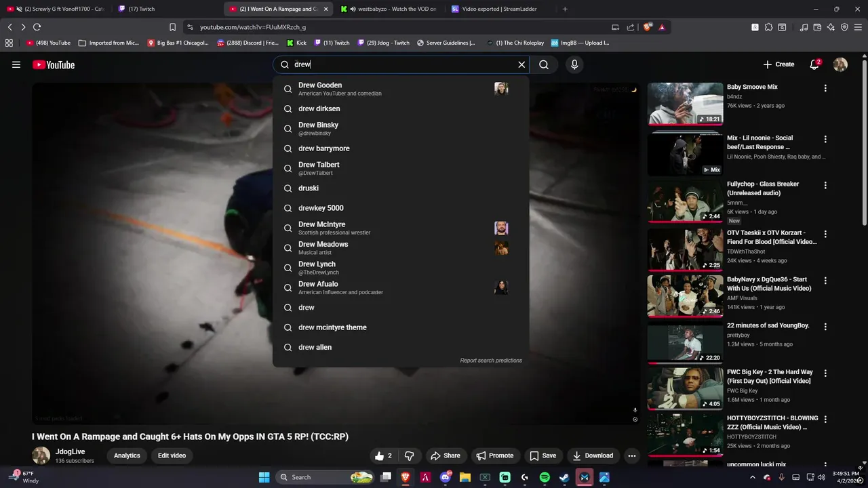This screenshot has height=488, width=868.
Task: Switch to the StreamLadder Video exported tab
Action: click(x=500, y=9)
